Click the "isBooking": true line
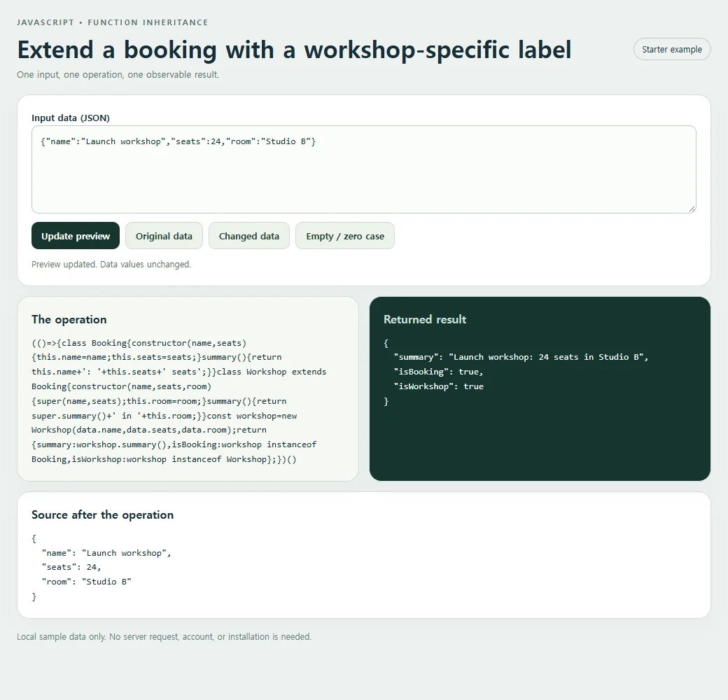The image size is (728, 700). click(x=439, y=372)
